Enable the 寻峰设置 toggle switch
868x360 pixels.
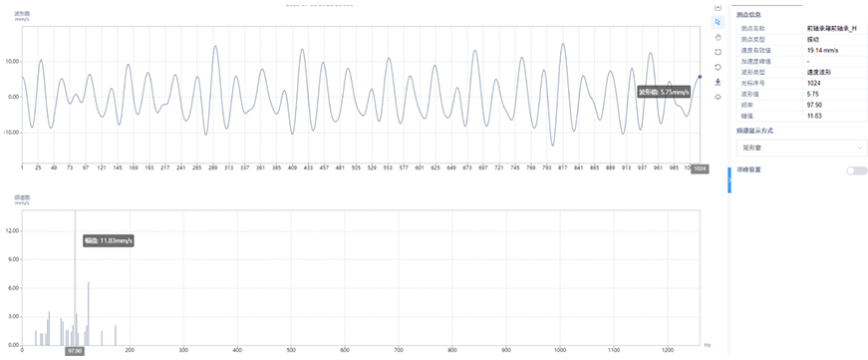click(856, 171)
